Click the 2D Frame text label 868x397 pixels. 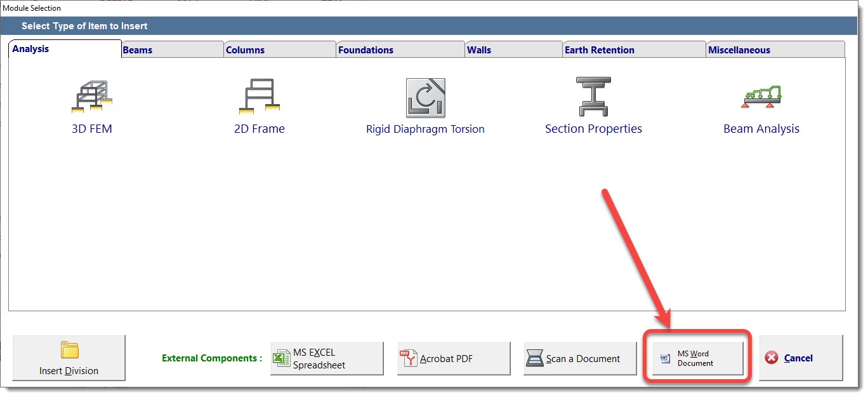[260, 129]
